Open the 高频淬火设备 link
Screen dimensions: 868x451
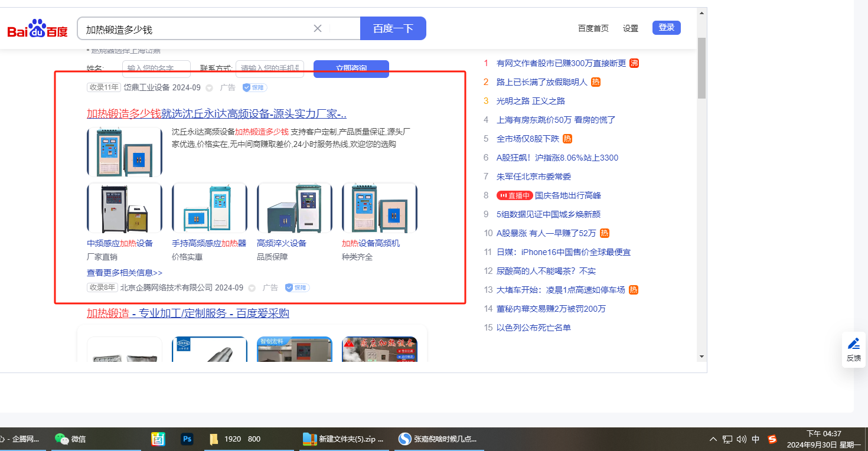tap(282, 243)
